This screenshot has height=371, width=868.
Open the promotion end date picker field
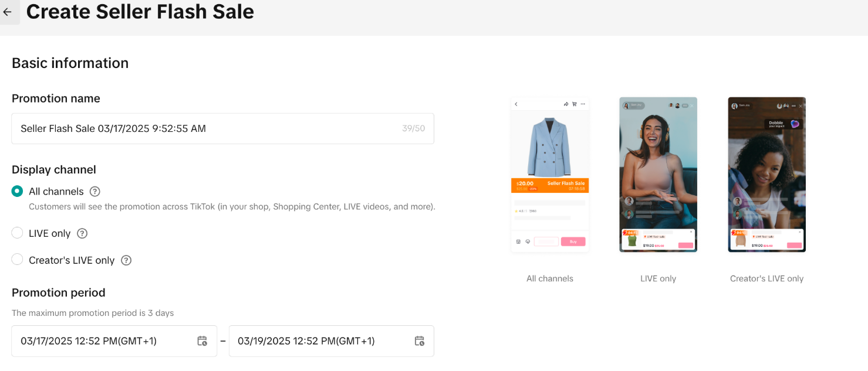(323, 341)
